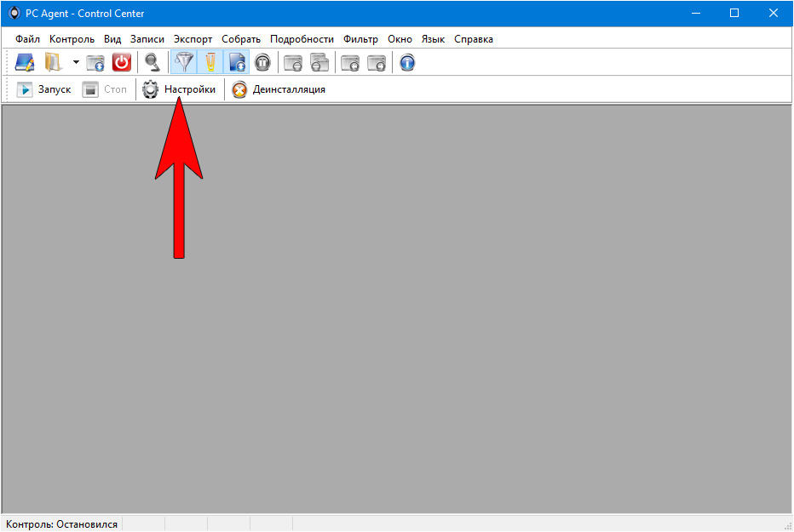Expand the dropdown arrow beside the folder icon
The height and width of the screenshot is (532, 794).
(75, 62)
